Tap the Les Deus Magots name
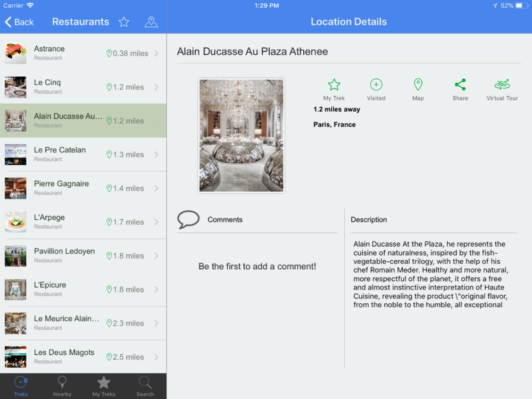 point(64,353)
